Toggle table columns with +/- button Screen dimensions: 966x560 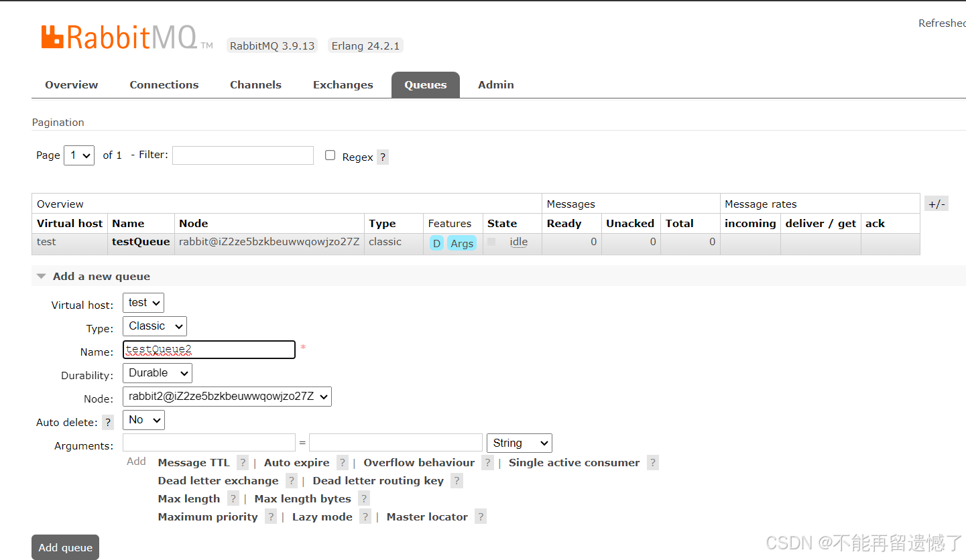(937, 204)
